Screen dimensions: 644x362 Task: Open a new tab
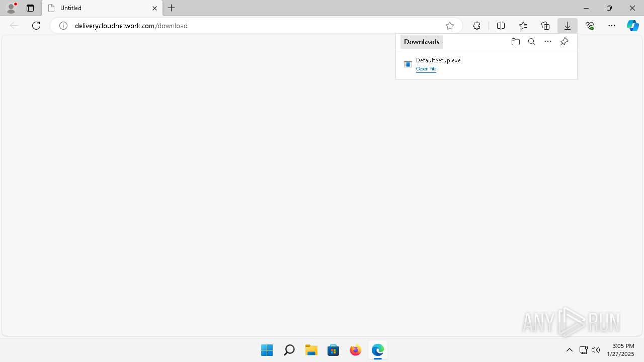click(x=172, y=8)
